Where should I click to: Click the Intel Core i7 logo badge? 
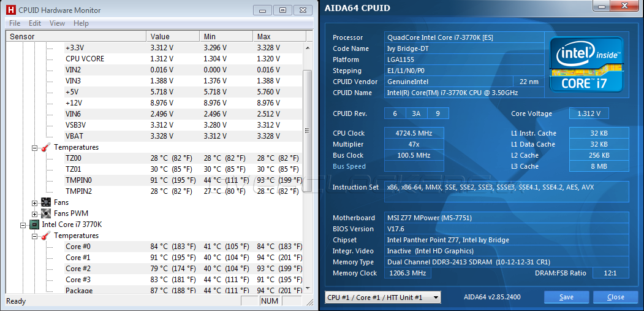pyautogui.click(x=588, y=64)
